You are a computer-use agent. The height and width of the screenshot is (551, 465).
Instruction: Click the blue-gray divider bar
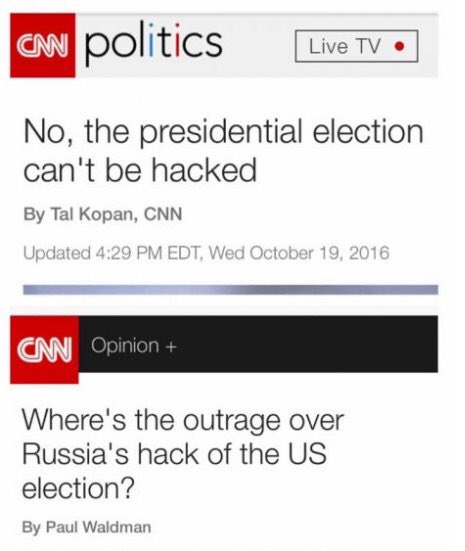[x=231, y=290]
